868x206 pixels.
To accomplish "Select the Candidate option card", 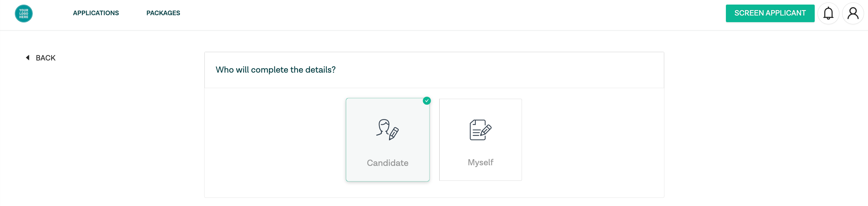I will [387, 140].
